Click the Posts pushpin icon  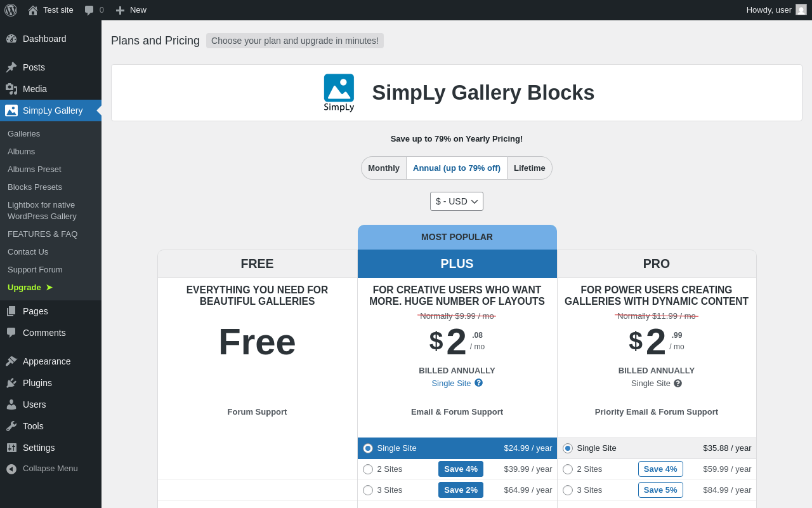click(x=11, y=67)
